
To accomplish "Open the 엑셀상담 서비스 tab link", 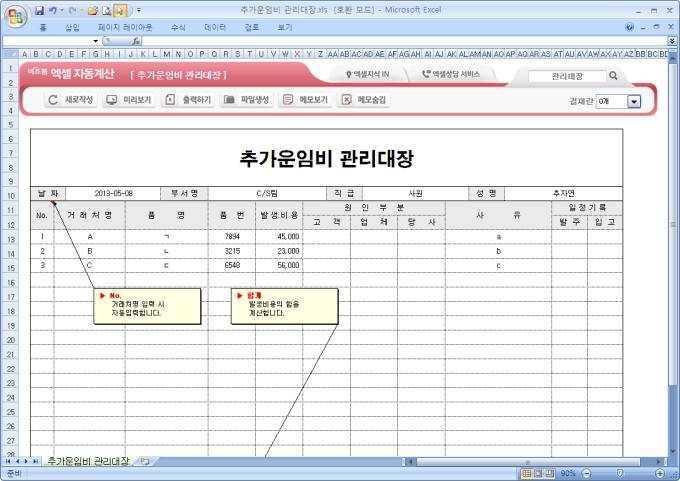I will 451,74.
